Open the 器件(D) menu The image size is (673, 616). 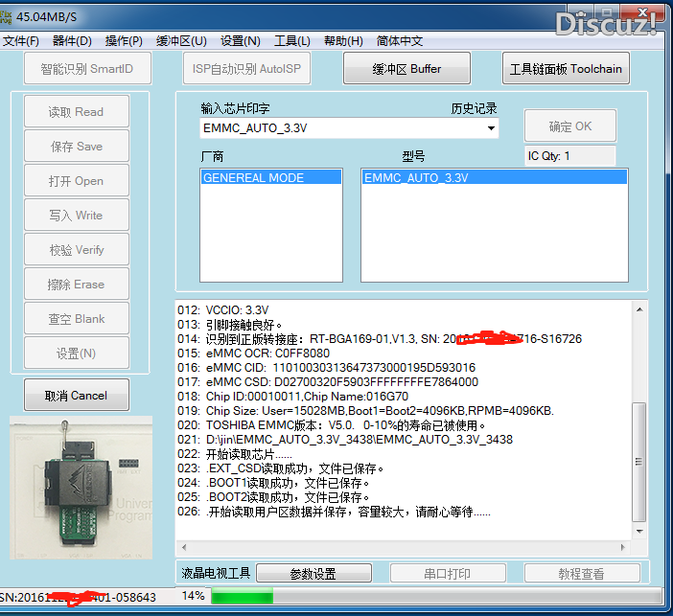72,41
